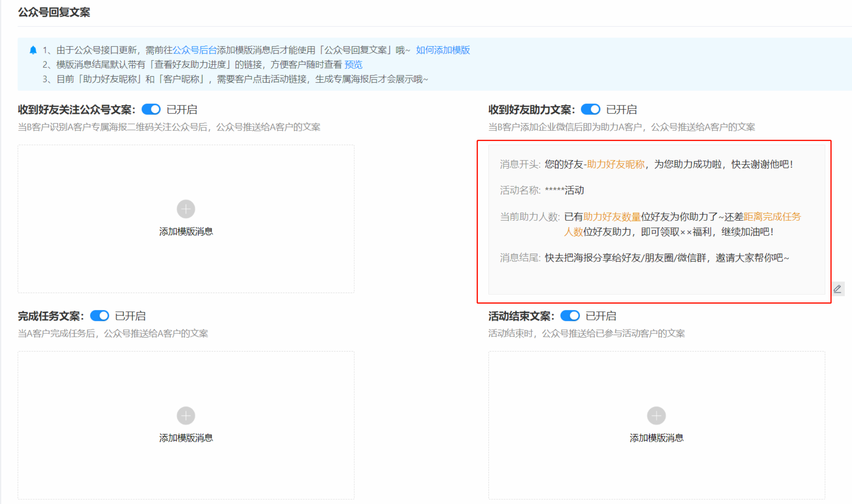
Task: Click plus icon under 完成任务文案
Action: click(x=186, y=415)
